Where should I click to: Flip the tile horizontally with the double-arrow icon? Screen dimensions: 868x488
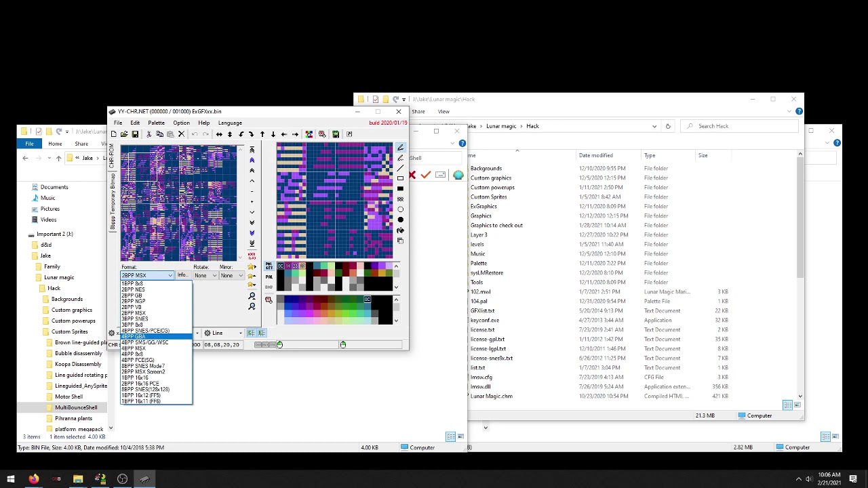tap(219, 134)
